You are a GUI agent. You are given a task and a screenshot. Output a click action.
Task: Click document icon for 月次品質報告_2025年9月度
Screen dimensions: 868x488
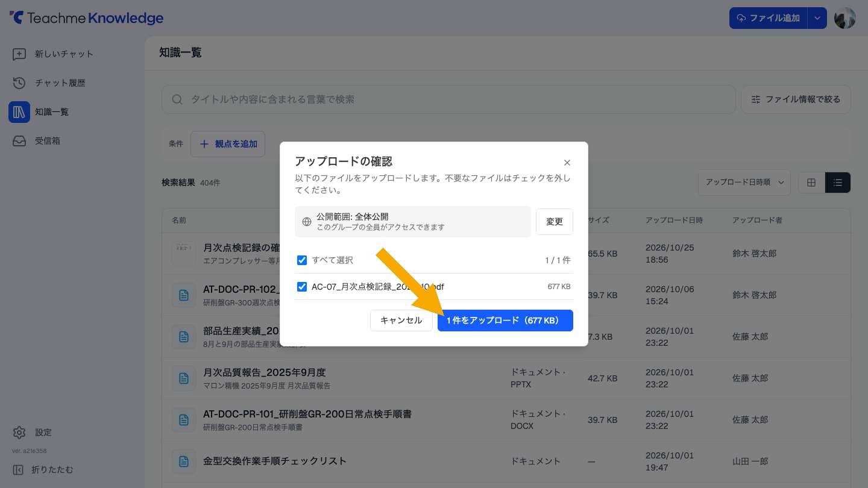[x=184, y=378]
